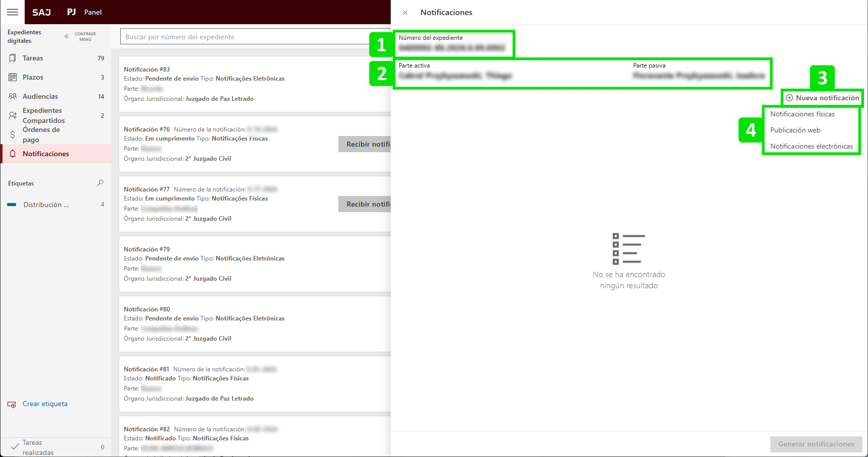The width and height of the screenshot is (868, 457).
Task: Click the Tareas bookmark icon
Action: pos(13,58)
